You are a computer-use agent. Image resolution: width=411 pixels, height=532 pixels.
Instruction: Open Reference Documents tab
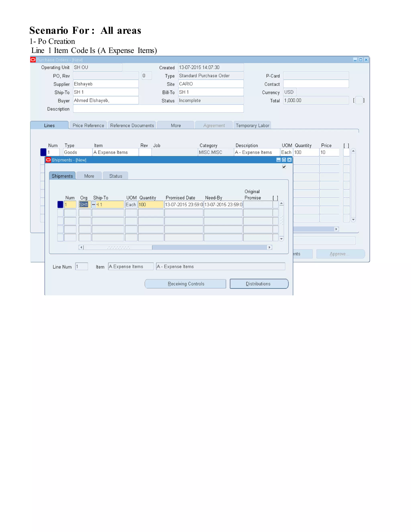tap(132, 125)
